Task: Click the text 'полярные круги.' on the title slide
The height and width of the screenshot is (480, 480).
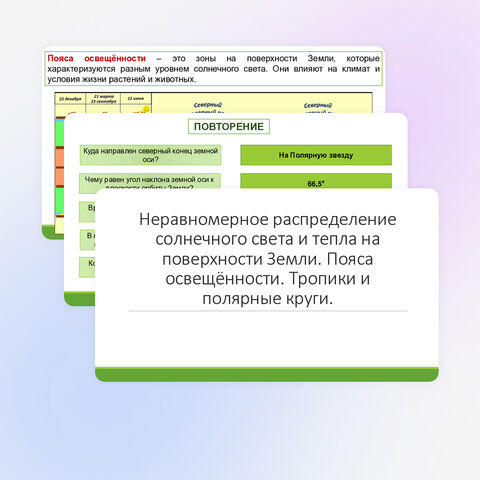Action: point(268,298)
